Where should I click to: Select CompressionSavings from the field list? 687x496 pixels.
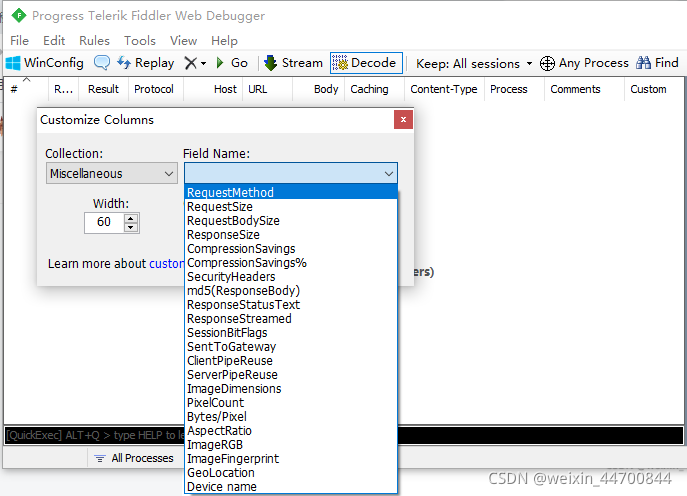pyautogui.click(x=291, y=248)
